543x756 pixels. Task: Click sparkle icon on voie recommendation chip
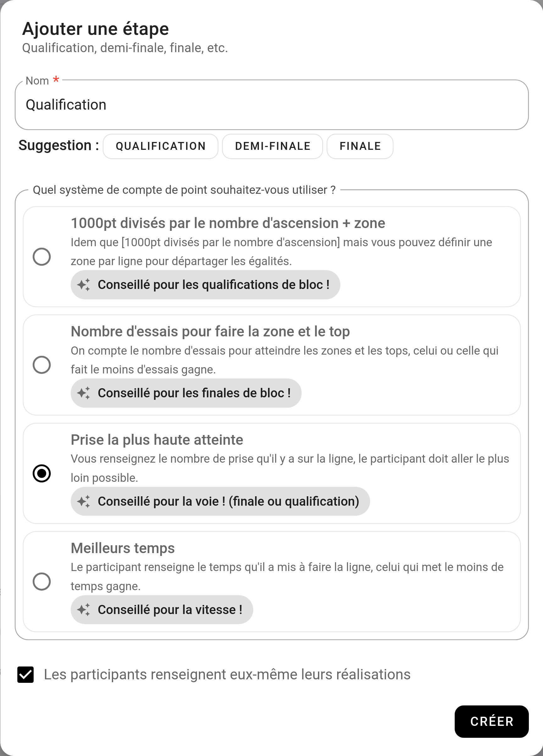(x=83, y=501)
